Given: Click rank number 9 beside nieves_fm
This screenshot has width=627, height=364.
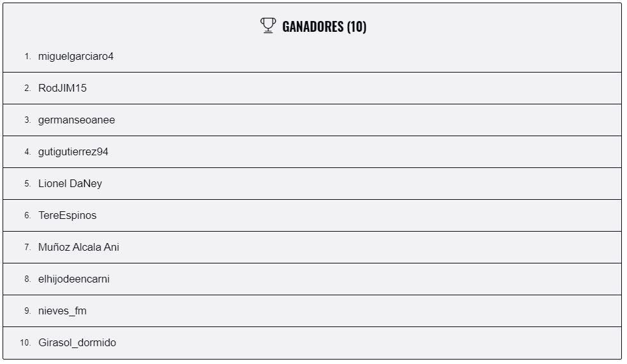Looking at the screenshot, I should [x=27, y=311].
